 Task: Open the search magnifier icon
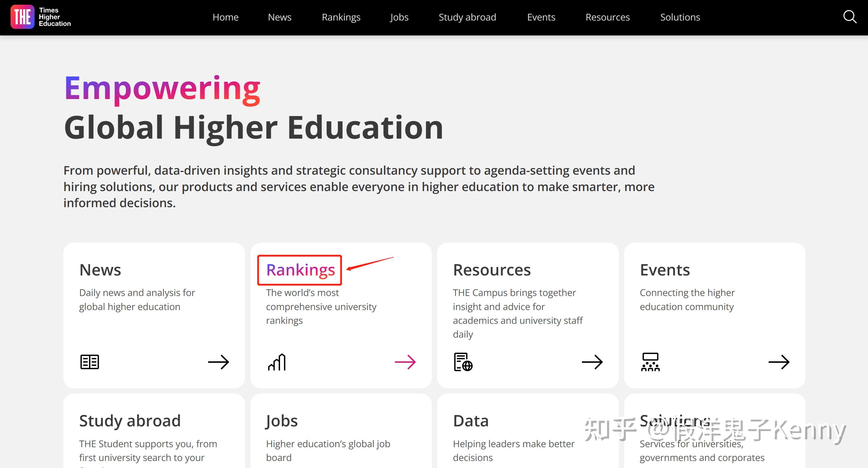coord(850,17)
